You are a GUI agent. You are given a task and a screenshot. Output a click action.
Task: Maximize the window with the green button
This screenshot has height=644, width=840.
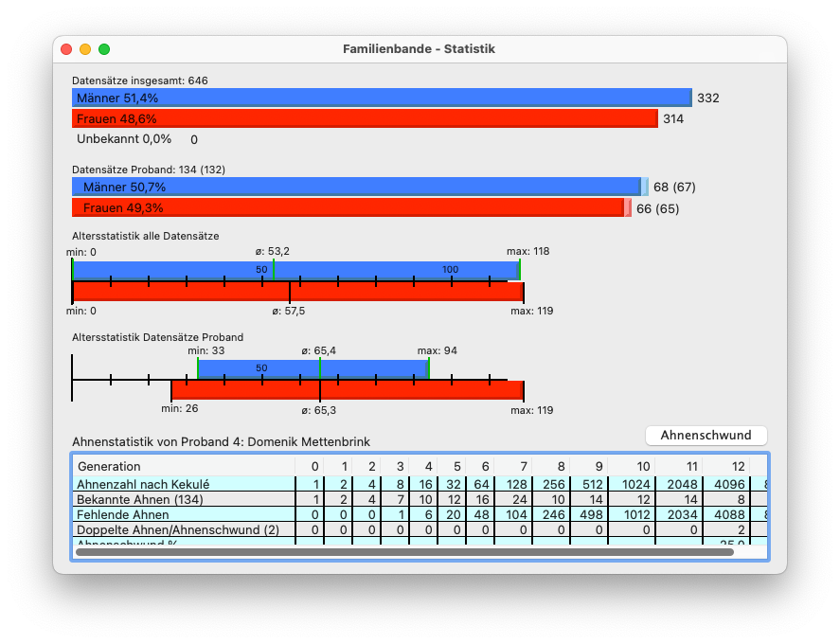point(104,49)
